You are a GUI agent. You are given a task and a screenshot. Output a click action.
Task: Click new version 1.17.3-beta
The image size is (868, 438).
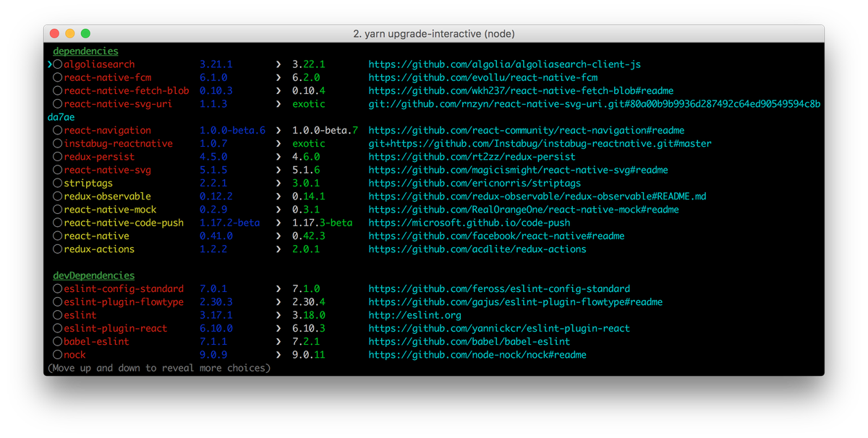[322, 223]
